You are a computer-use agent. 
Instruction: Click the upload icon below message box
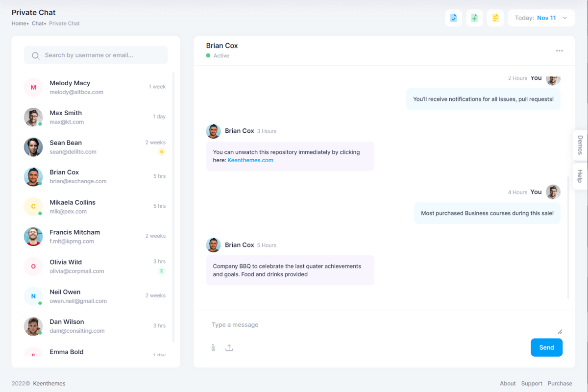[229, 347]
